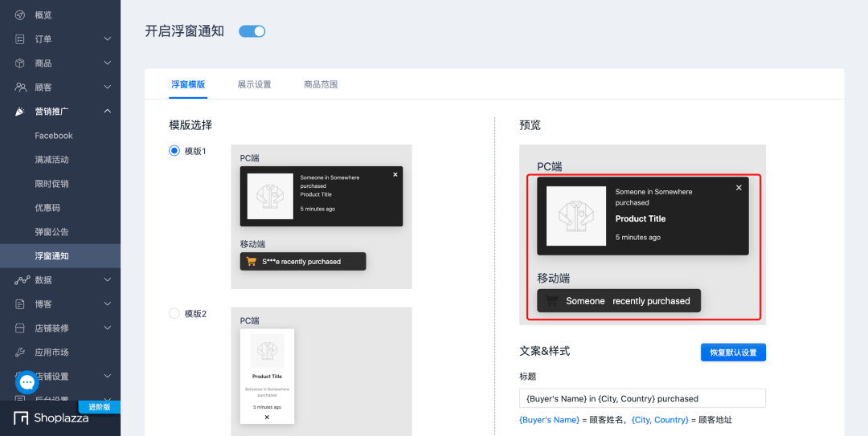Viewport: 868px width, 436px height.
Task: Collapse the 营销推广 section chevron
Action: point(108,112)
